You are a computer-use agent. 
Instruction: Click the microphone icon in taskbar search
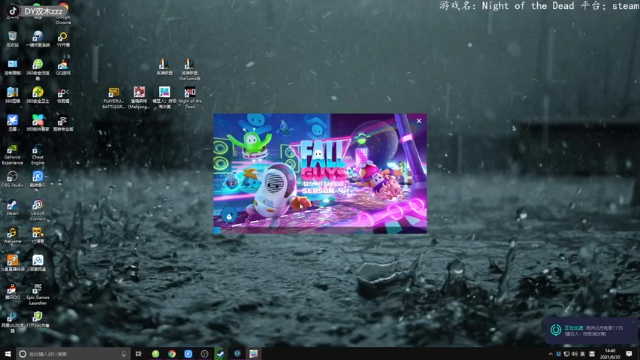coord(124,354)
